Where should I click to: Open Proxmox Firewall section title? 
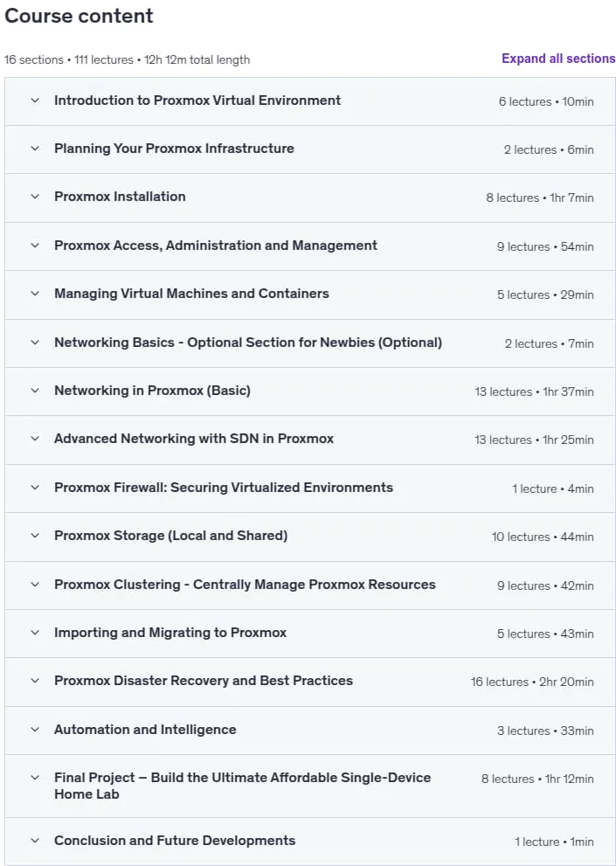tap(223, 487)
